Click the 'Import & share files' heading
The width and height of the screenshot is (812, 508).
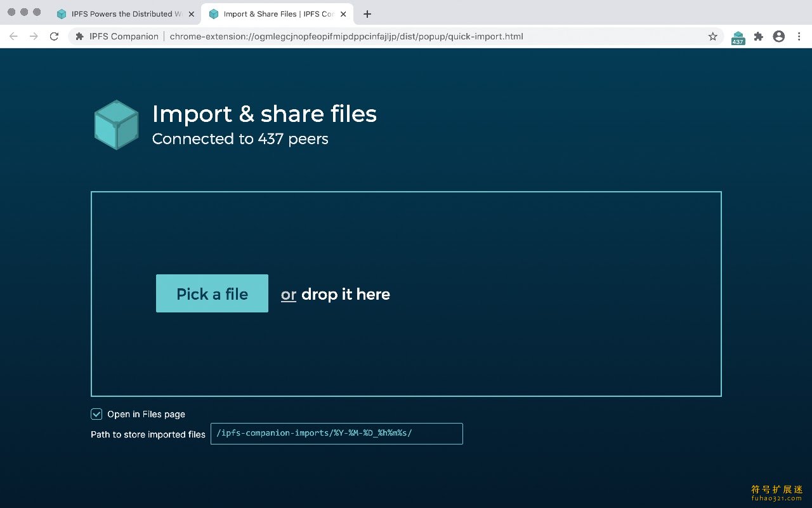tap(265, 114)
